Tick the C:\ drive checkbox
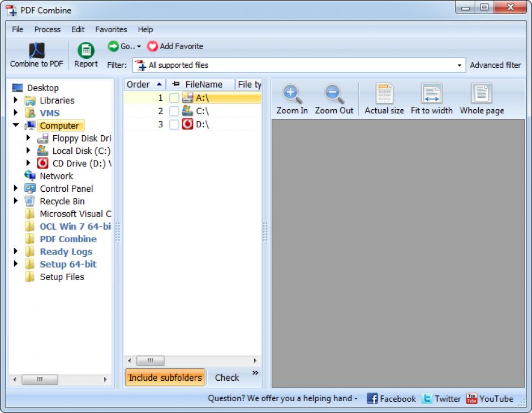 [174, 111]
